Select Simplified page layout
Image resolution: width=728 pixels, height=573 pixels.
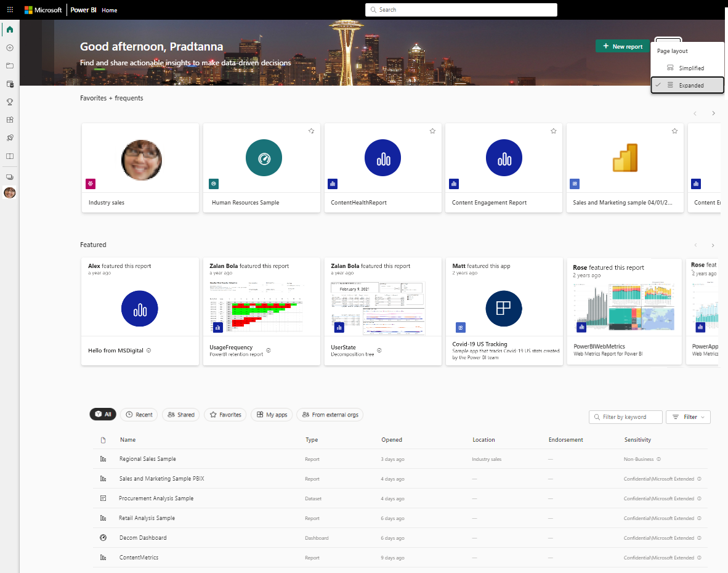pyautogui.click(x=687, y=68)
